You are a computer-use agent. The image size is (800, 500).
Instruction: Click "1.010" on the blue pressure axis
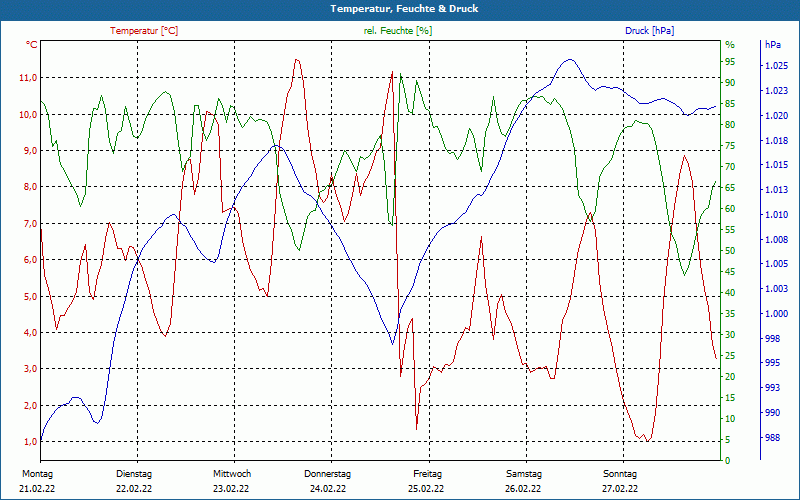[776, 215]
